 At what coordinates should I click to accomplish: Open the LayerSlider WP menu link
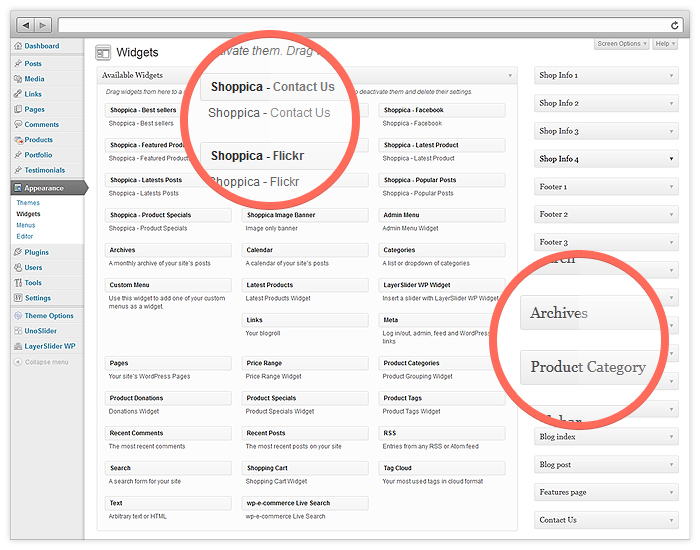(x=50, y=346)
